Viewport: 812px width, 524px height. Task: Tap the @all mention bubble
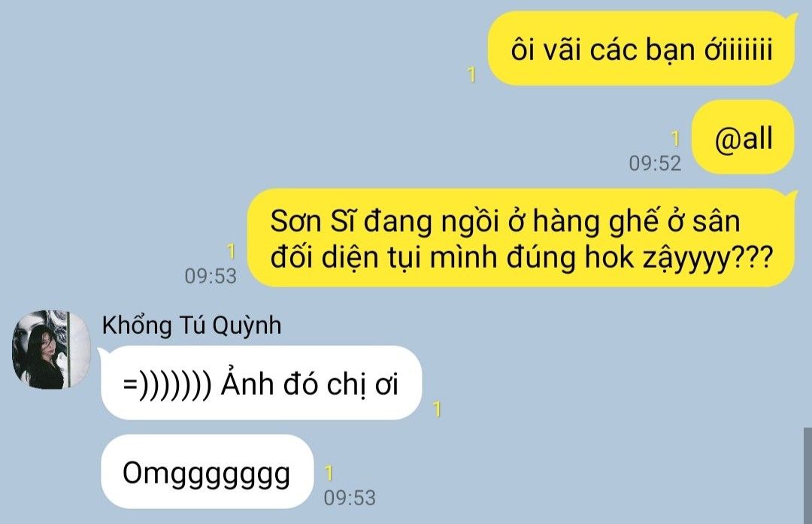(x=743, y=138)
